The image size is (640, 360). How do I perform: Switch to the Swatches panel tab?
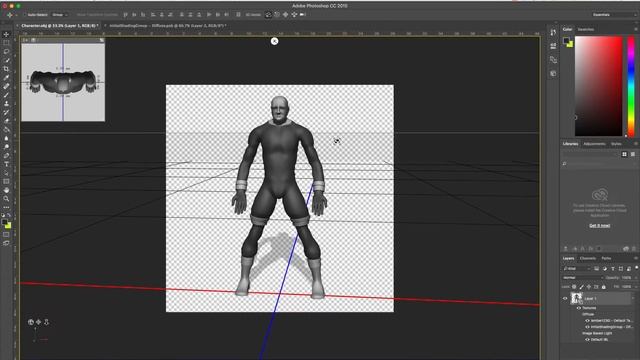[586, 29]
